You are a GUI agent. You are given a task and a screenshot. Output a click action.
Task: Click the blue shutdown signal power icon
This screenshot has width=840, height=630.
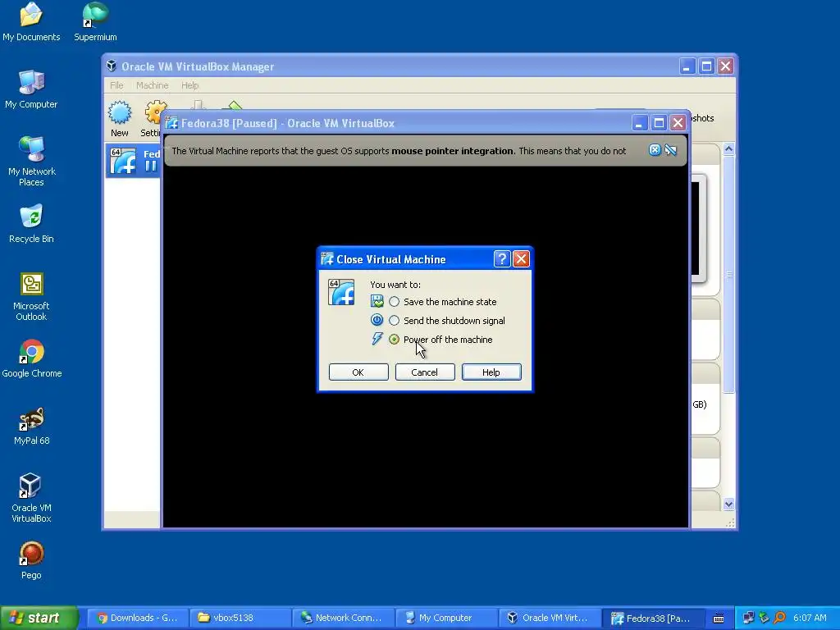pyautogui.click(x=377, y=320)
